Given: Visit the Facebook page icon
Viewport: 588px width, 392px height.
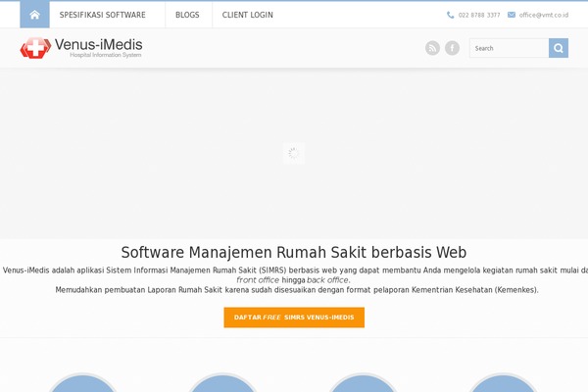Looking at the screenshot, I should point(452,48).
